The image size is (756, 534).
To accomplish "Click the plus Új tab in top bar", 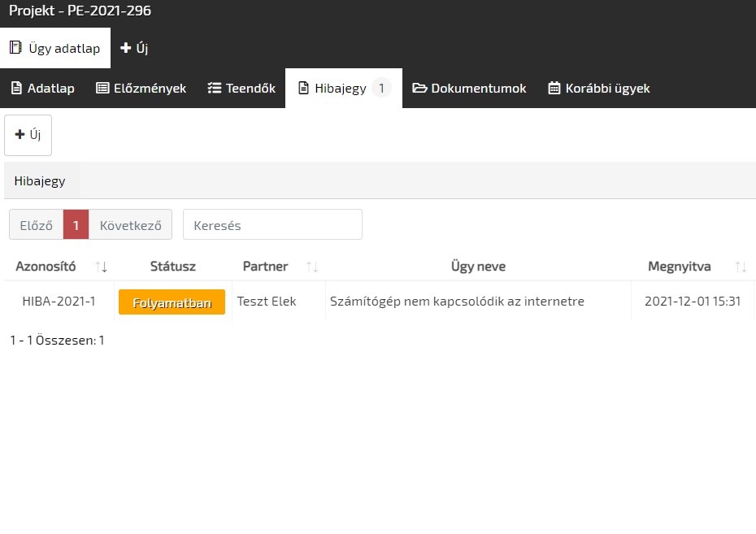I will pos(134,48).
